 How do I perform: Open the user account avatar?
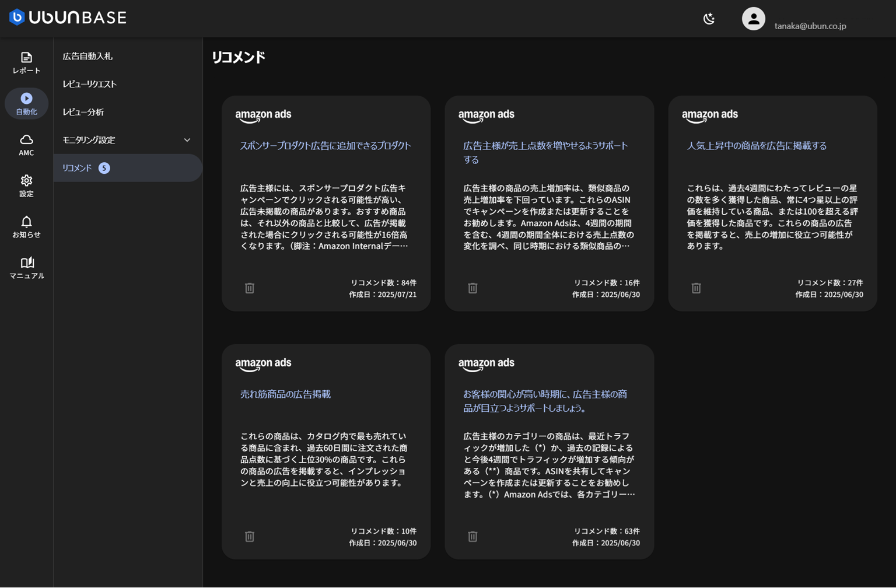click(753, 19)
